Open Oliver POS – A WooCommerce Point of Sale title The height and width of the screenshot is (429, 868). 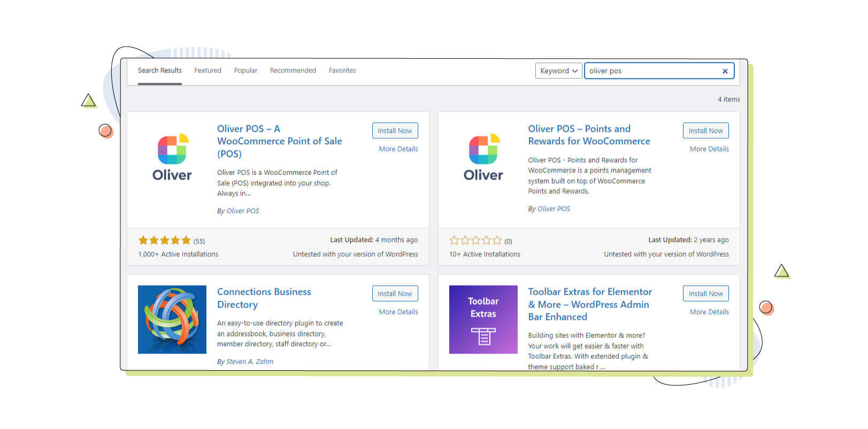[x=279, y=141]
